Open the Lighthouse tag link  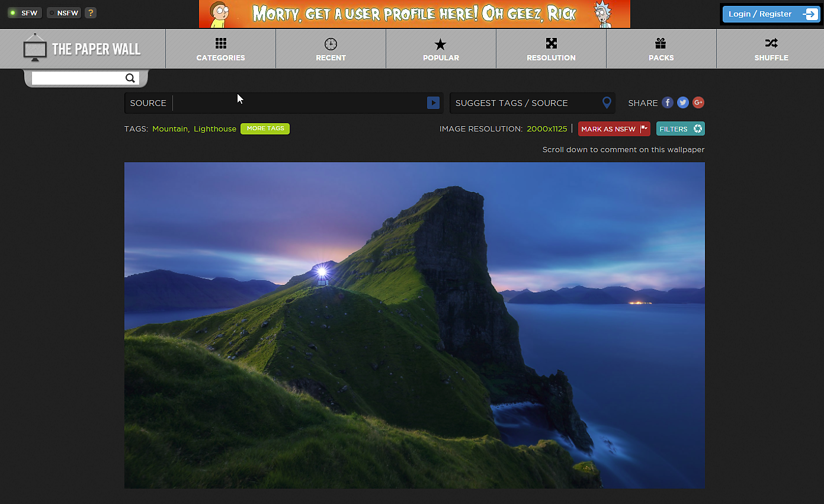point(214,129)
